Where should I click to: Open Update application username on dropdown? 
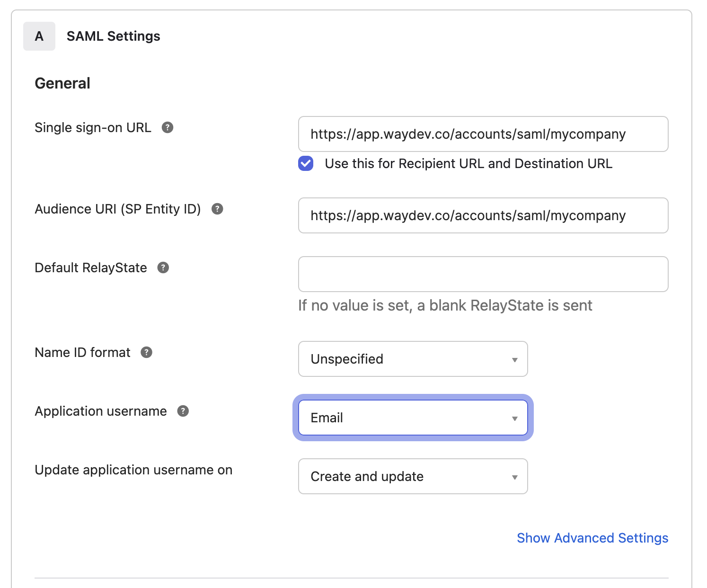pyautogui.click(x=413, y=476)
